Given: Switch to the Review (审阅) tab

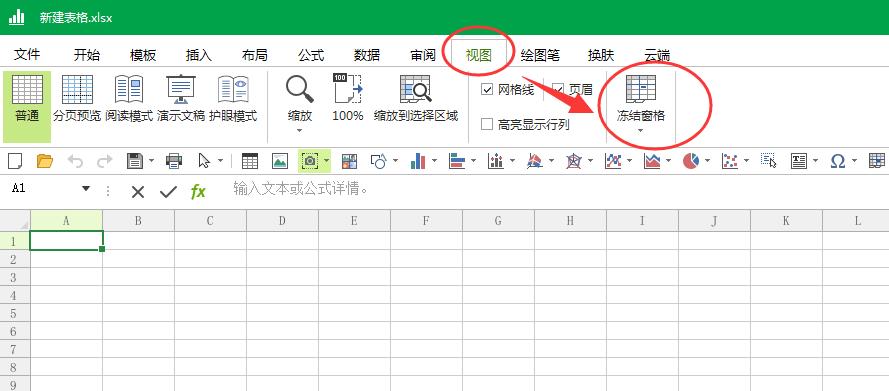Looking at the screenshot, I should [x=423, y=55].
